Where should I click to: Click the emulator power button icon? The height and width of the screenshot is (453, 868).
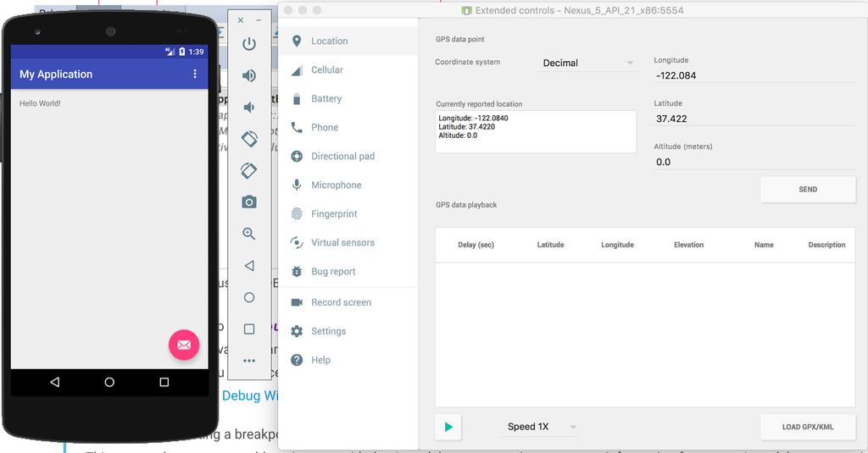point(249,44)
